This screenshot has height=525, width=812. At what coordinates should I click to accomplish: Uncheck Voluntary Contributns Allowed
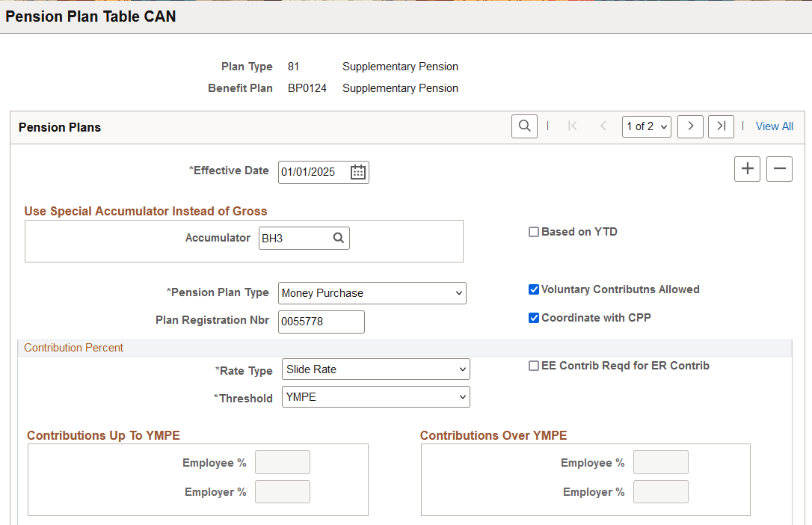tap(533, 289)
